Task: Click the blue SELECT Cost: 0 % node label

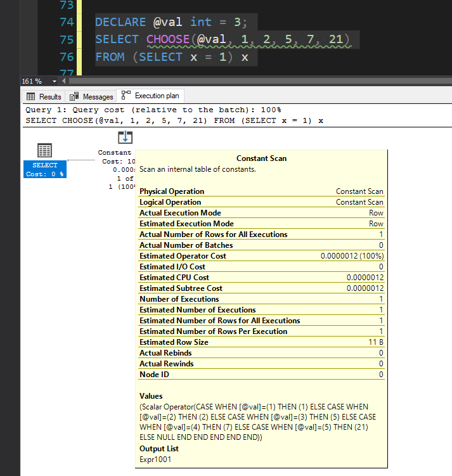Action: click(x=45, y=169)
